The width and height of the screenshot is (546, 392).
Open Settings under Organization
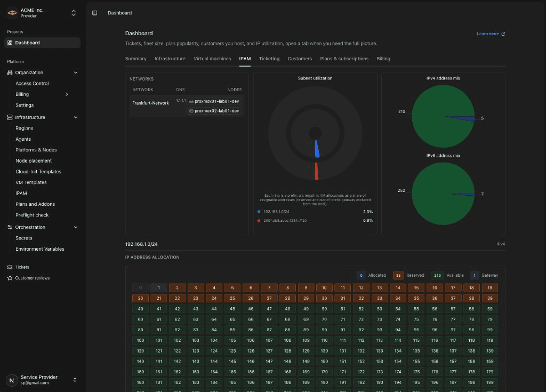(x=25, y=105)
